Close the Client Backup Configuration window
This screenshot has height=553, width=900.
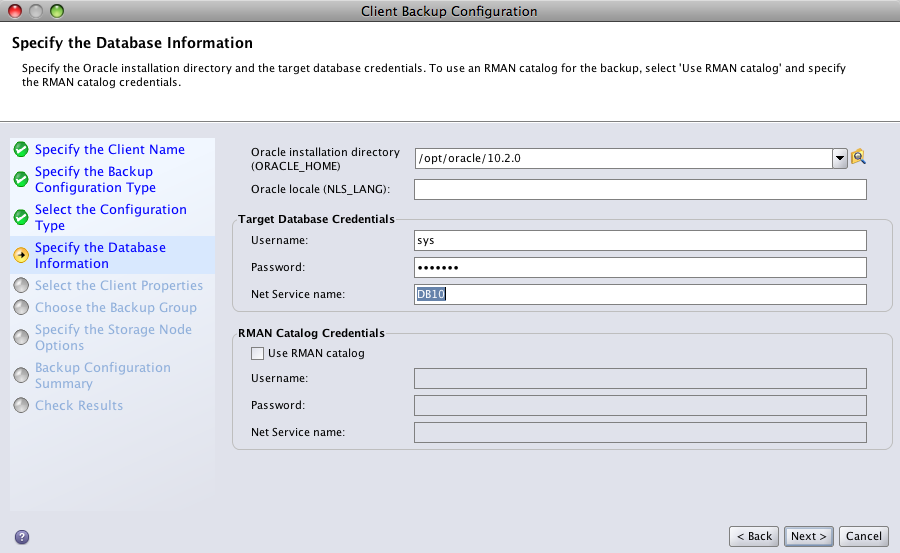point(15,10)
